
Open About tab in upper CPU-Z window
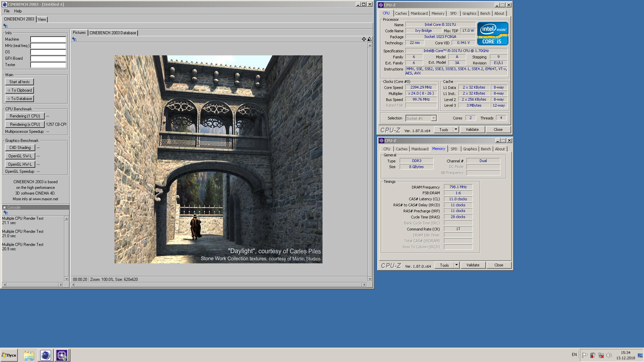(x=499, y=13)
